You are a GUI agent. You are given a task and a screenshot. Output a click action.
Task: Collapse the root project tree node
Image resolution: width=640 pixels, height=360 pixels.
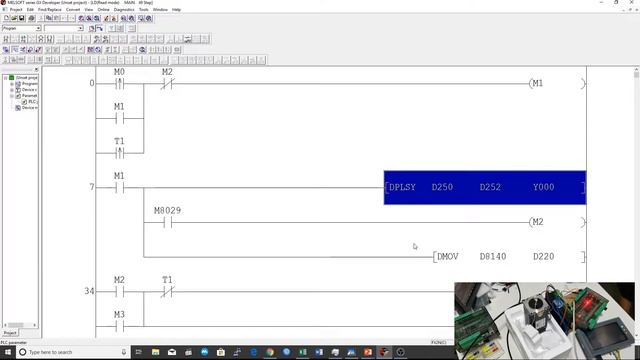(x=6, y=78)
